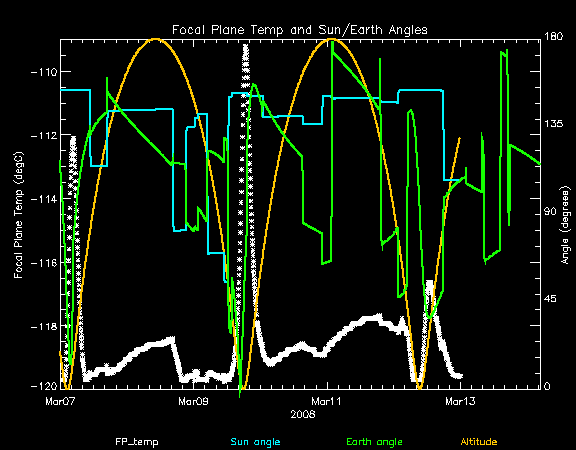Screen dimensions: 576x450
Task: Click the 'Angle (degrees)' right axis title
Action: 566,225
